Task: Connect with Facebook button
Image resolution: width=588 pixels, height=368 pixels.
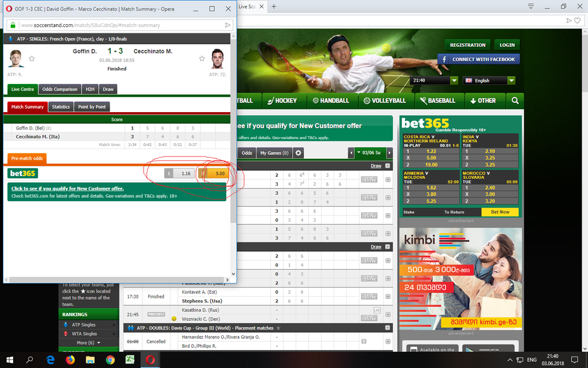Action: coord(478,59)
